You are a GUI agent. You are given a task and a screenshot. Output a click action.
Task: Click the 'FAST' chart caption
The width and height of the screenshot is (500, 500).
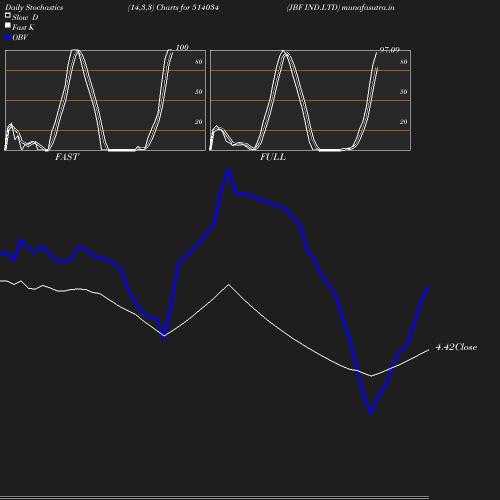67,157
